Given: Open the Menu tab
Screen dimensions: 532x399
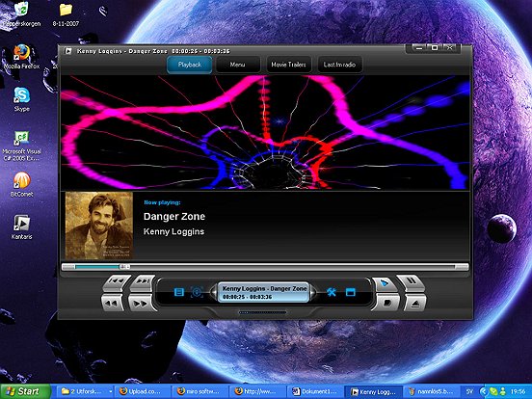Looking at the screenshot, I should (237, 65).
